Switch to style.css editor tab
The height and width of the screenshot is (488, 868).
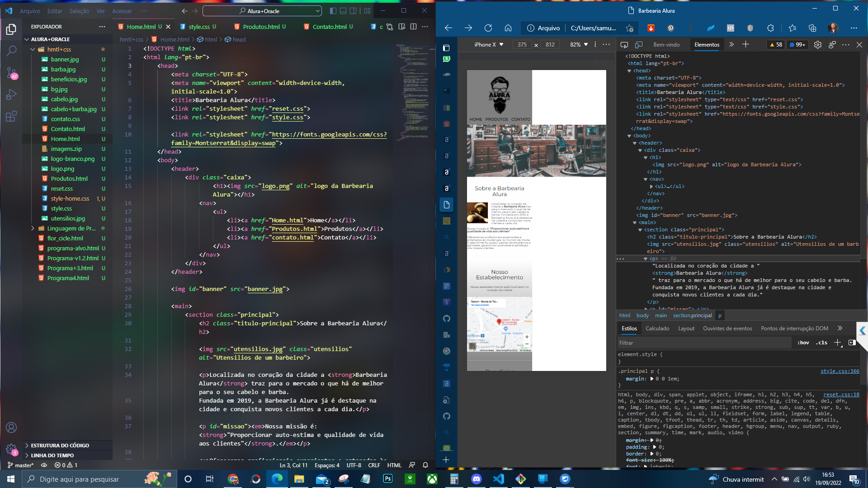click(x=199, y=27)
